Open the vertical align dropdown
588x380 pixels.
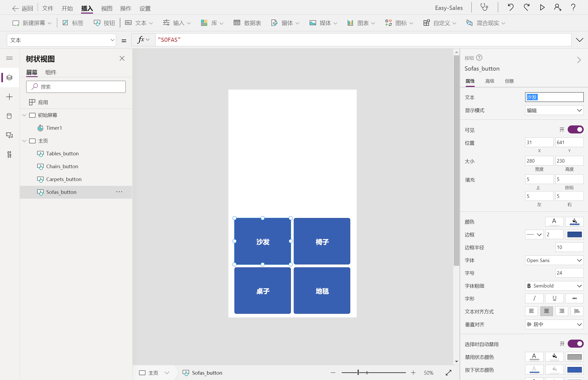point(554,324)
